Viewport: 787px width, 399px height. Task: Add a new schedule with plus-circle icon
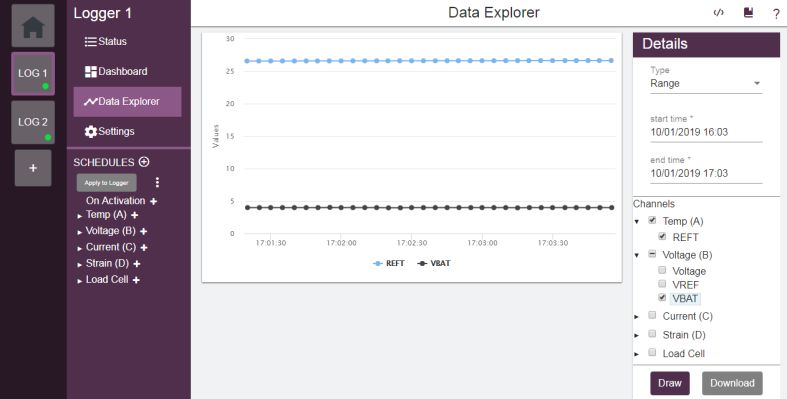[x=144, y=162]
